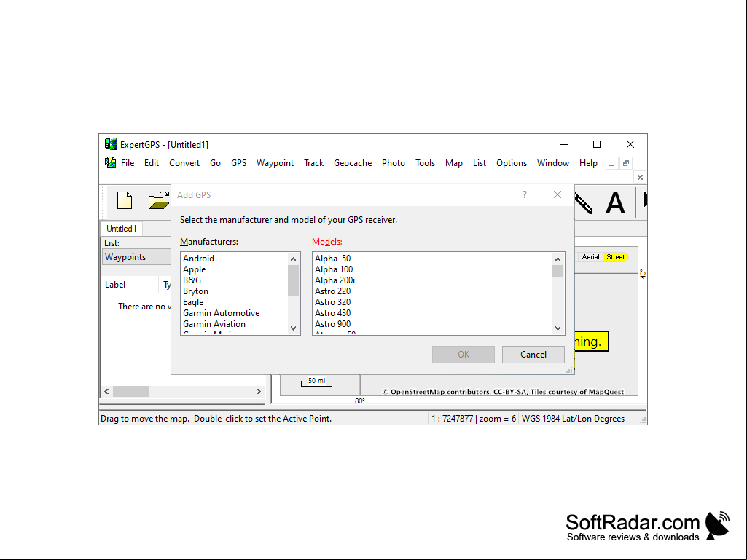Open the Waypoint menu
Viewport: 747px width, 560px height.
point(275,163)
